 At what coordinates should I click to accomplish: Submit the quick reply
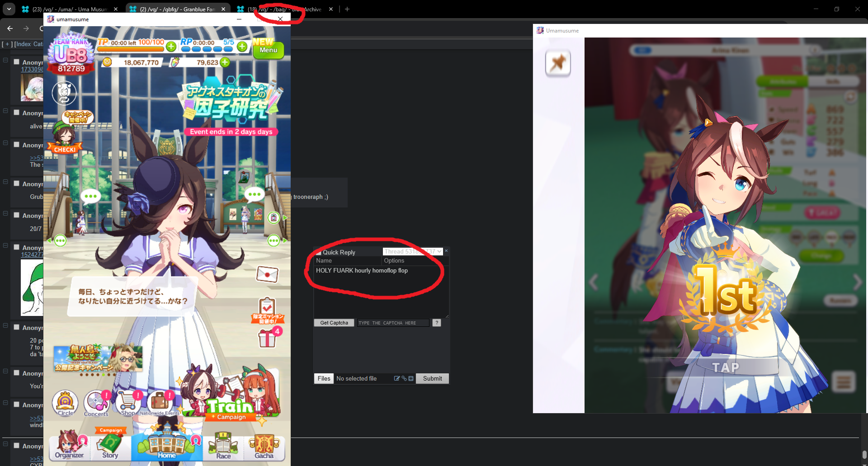click(433, 378)
